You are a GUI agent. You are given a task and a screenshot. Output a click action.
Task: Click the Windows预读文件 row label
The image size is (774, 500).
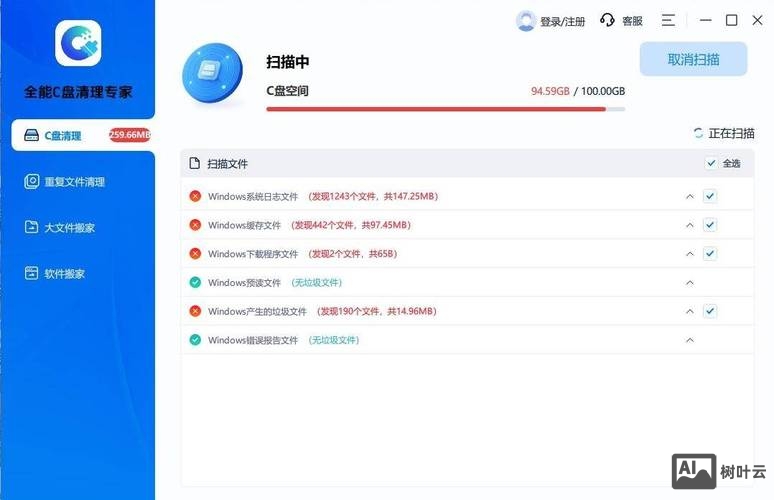pyautogui.click(x=244, y=282)
